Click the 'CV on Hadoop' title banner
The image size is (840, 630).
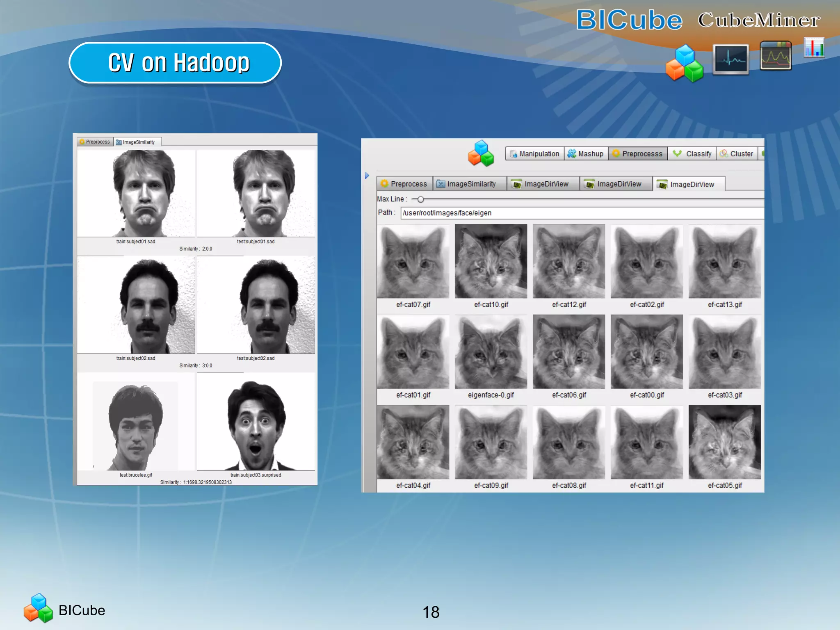click(x=175, y=63)
